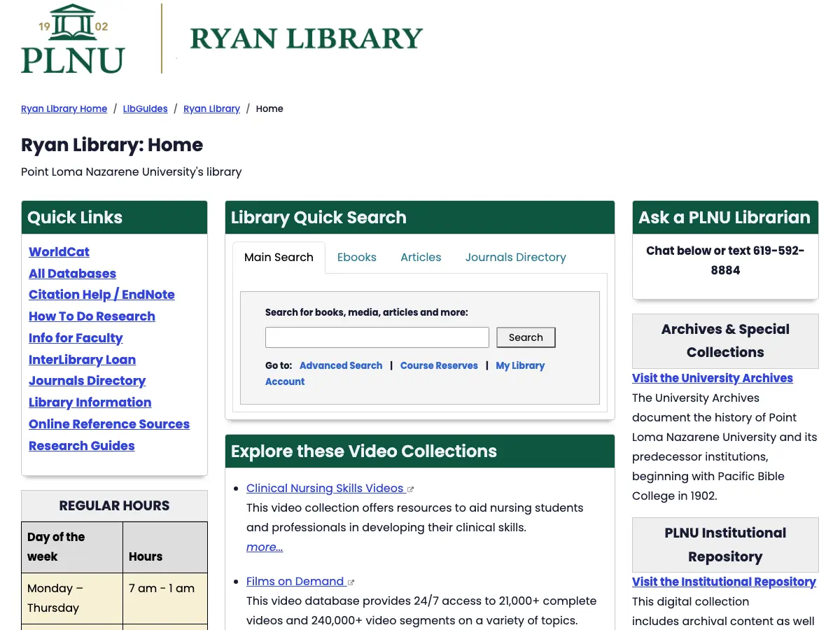Focus the library search input field
This screenshot has height=630, width=840.
click(x=377, y=337)
